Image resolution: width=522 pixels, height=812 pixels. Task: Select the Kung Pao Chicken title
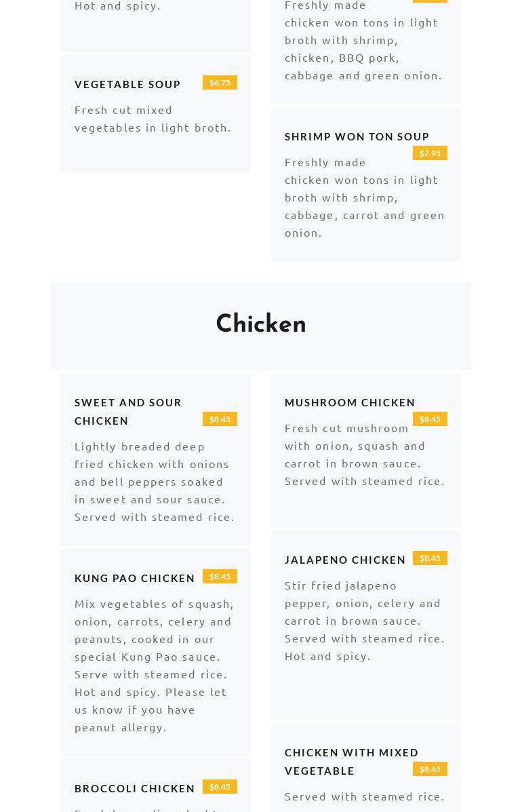pyautogui.click(x=135, y=578)
